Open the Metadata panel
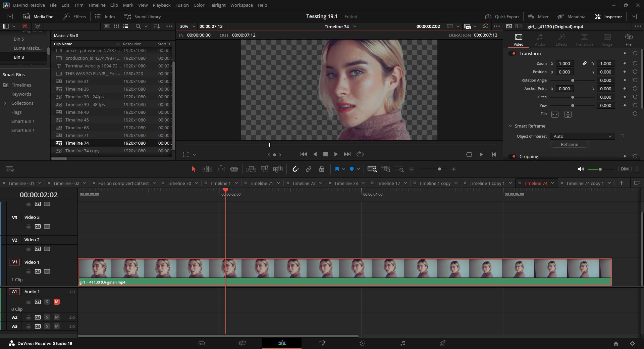Image resolution: width=644 pixels, height=349 pixels. (x=572, y=16)
